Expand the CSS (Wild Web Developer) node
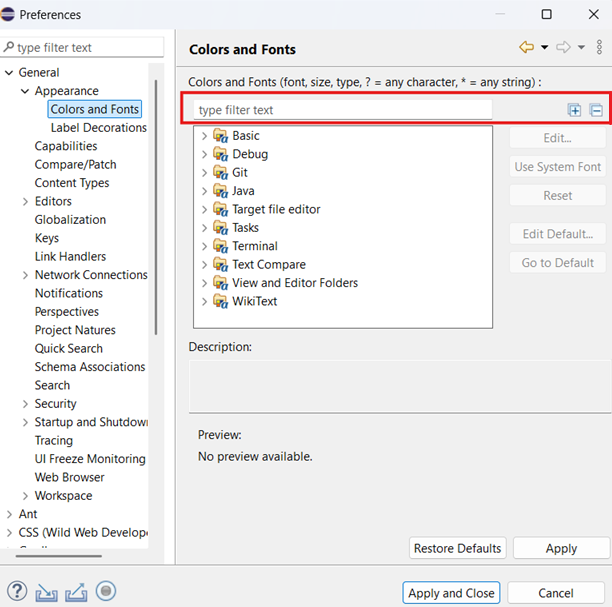 pos(9,532)
